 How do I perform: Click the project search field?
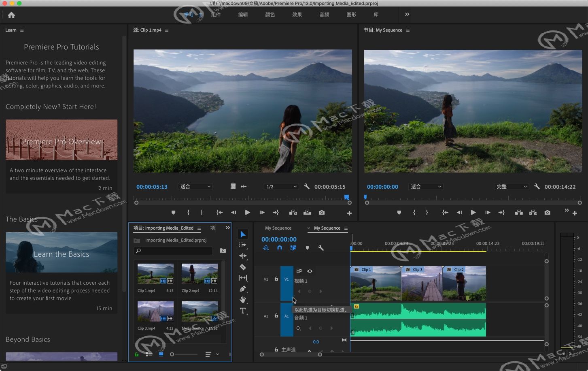click(173, 251)
